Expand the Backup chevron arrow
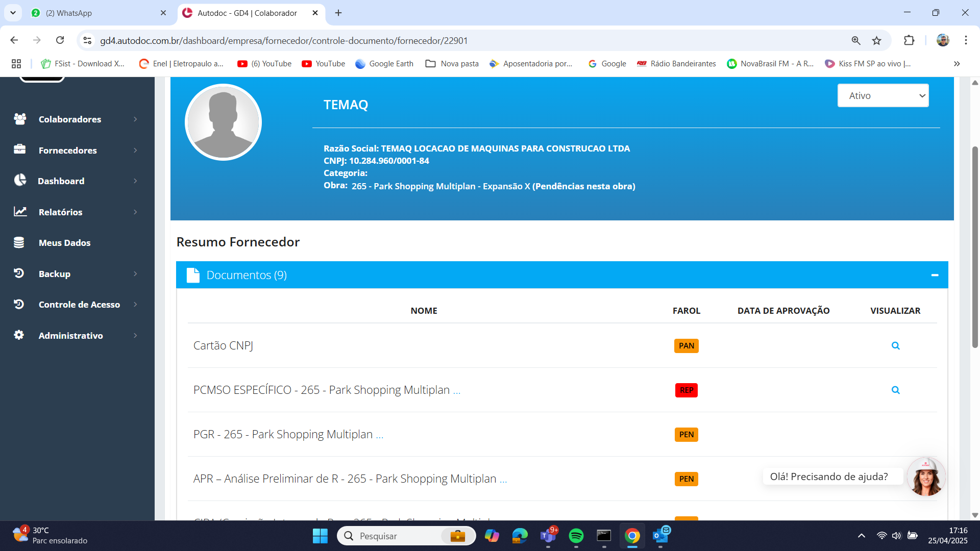The width and height of the screenshot is (980, 551). coord(135,274)
